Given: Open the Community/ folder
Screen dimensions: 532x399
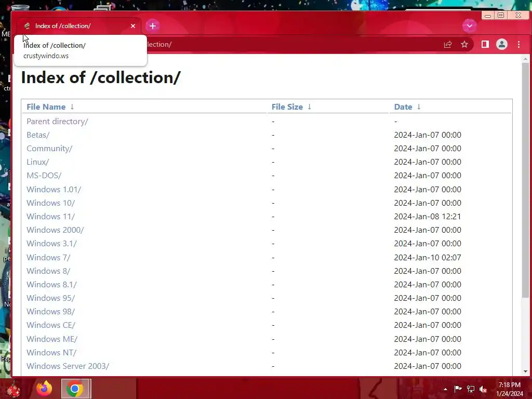Looking at the screenshot, I should click(x=49, y=149).
